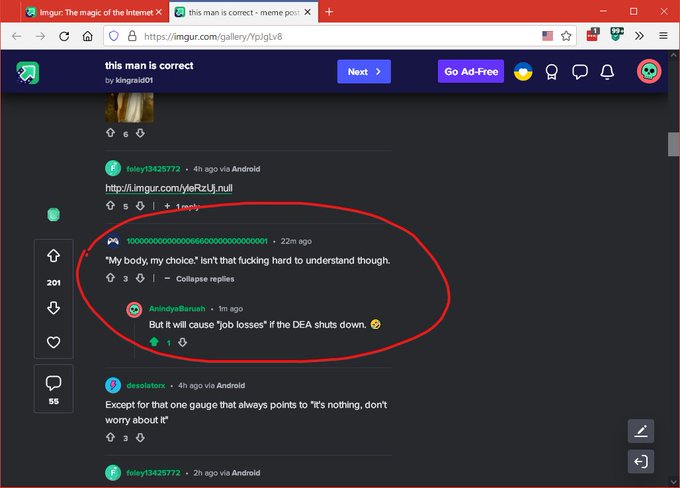The width and height of the screenshot is (680, 488).
Task: Click the comments bubble showing 55
Action: tap(53, 389)
